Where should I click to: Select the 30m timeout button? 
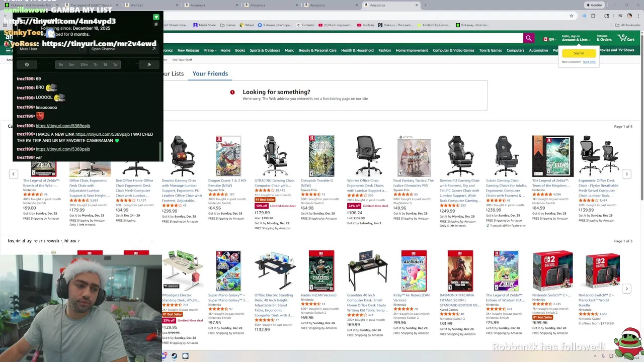84,64
